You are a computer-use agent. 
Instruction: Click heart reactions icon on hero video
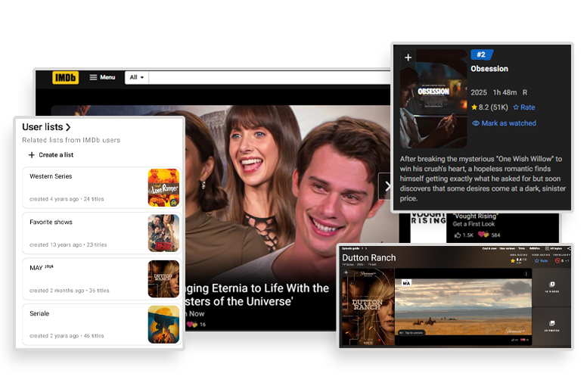[192, 324]
